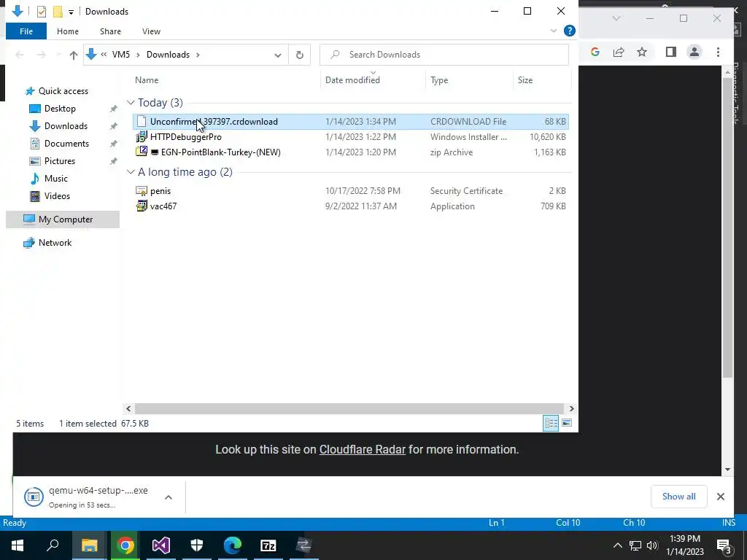This screenshot has width=747, height=560.
Task: Open the Chrome profile avatar menu
Action: tap(694, 52)
